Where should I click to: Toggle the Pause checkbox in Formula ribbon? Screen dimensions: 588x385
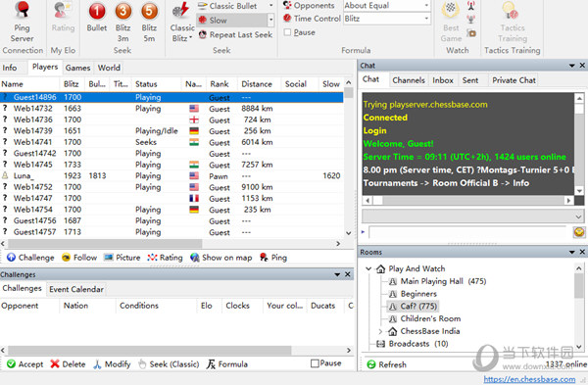(x=287, y=32)
